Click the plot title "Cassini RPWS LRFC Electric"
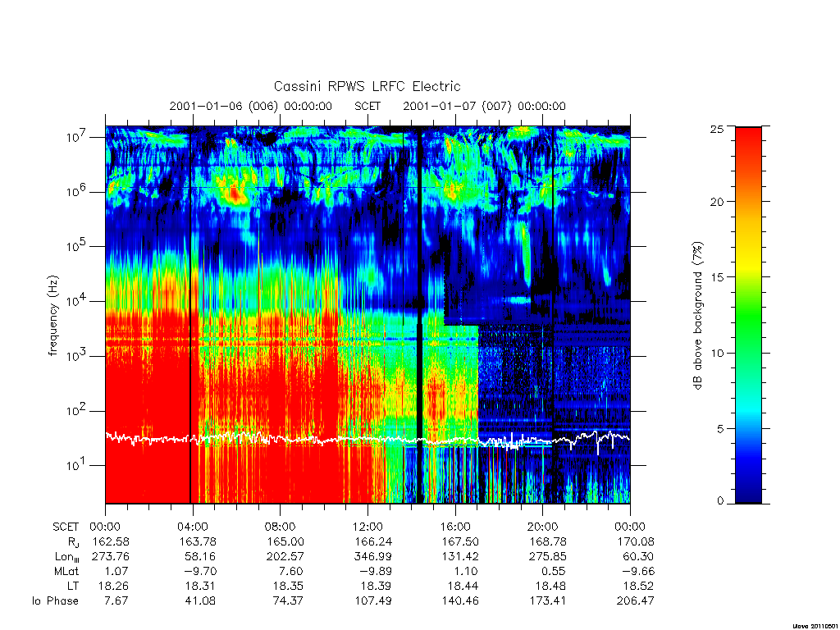The height and width of the screenshot is (630, 840). tap(367, 86)
